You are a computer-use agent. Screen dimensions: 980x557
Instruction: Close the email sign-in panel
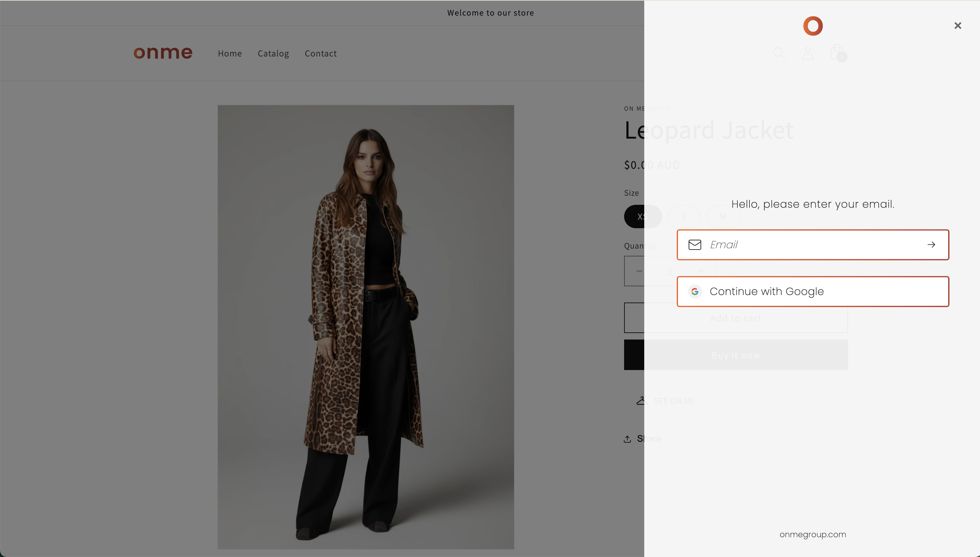point(957,26)
